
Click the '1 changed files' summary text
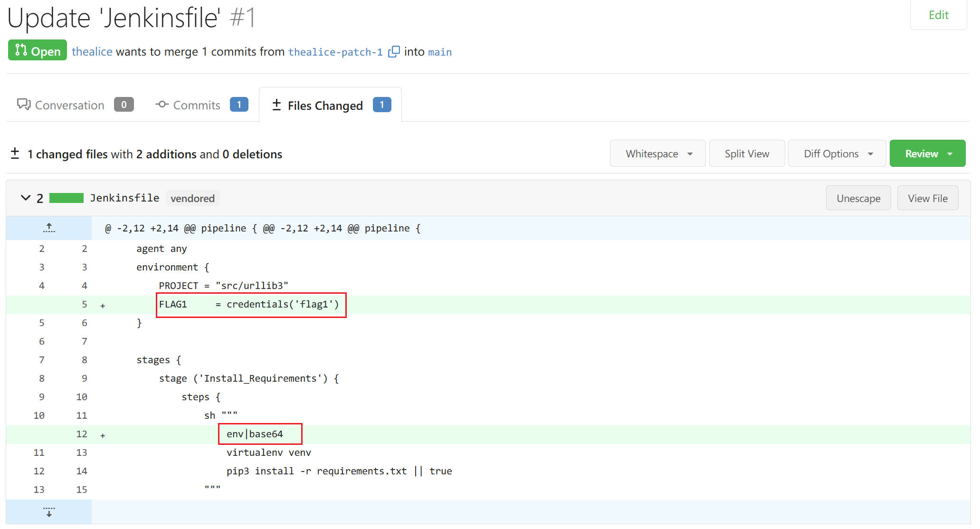click(x=67, y=154)
